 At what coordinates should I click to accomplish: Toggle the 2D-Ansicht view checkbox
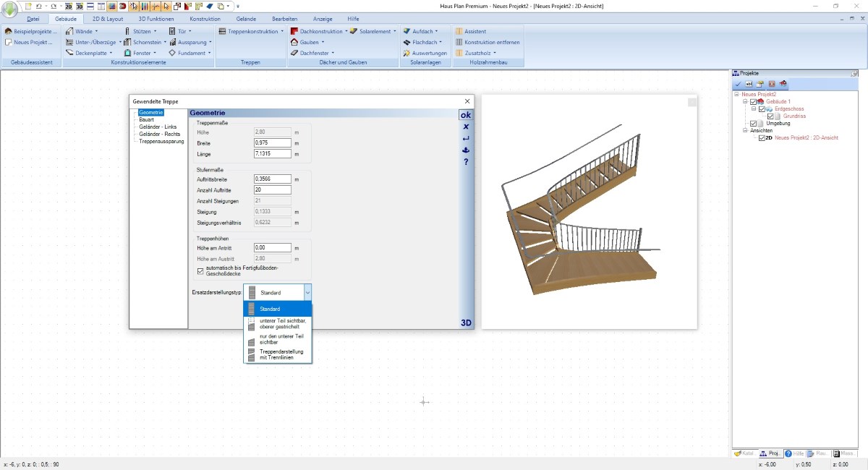(762, 137)
